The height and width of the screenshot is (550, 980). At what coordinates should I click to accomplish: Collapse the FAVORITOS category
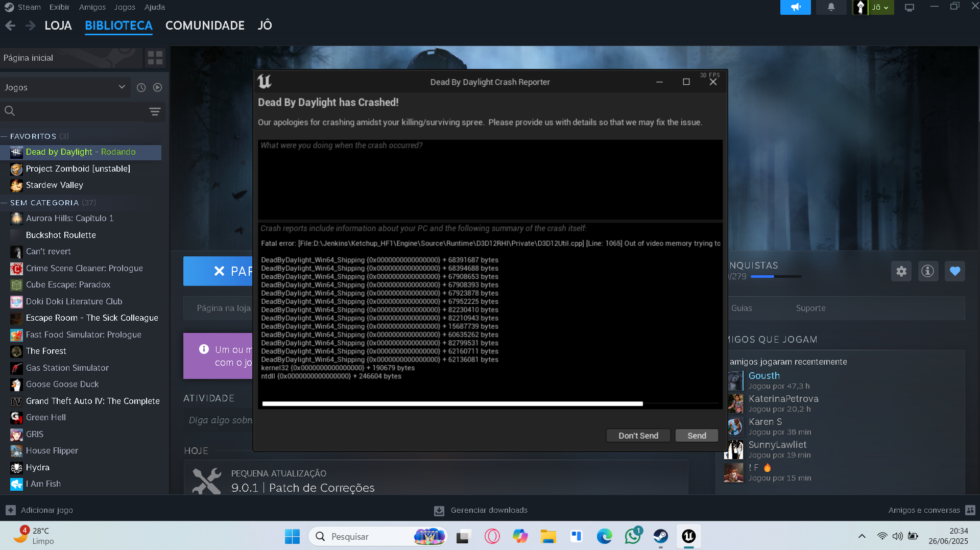[4, 136]
